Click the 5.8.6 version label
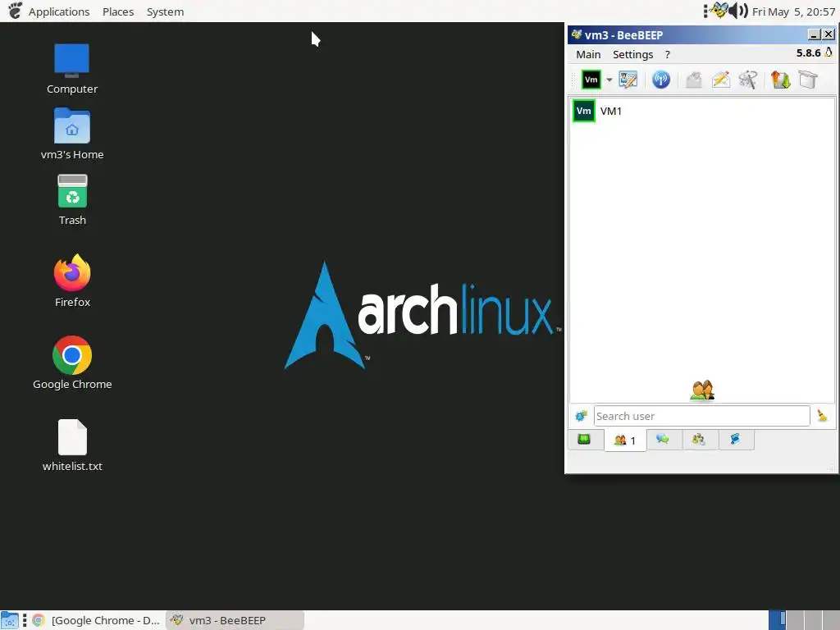Viewport: 840px width, 630px height. 808,53
